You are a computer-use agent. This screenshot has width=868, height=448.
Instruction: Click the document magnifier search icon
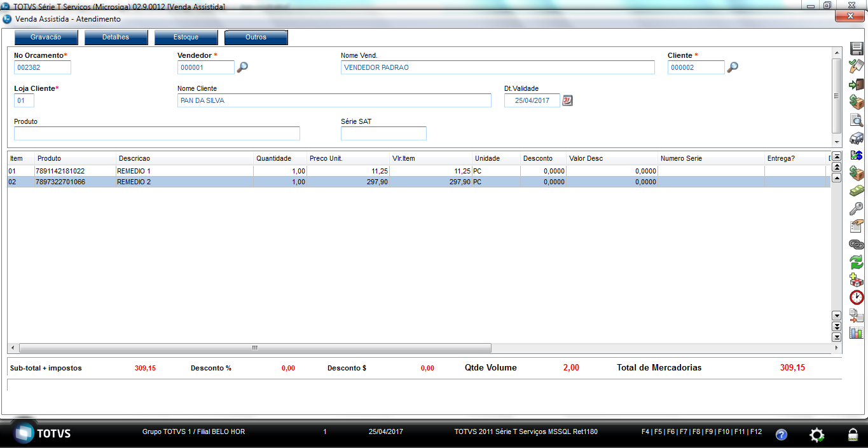[857, 119]
